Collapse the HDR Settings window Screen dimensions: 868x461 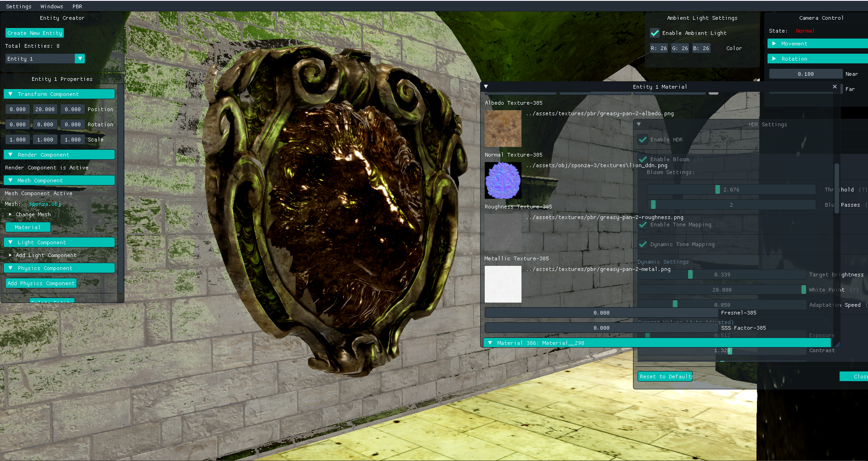638,124
